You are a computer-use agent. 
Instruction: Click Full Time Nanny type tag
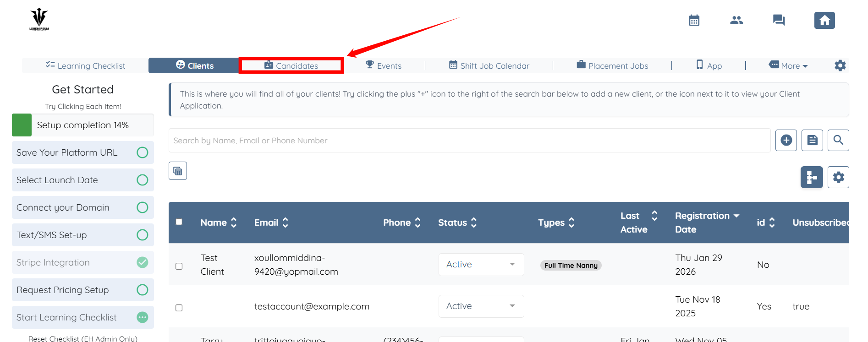click(571, 266)
